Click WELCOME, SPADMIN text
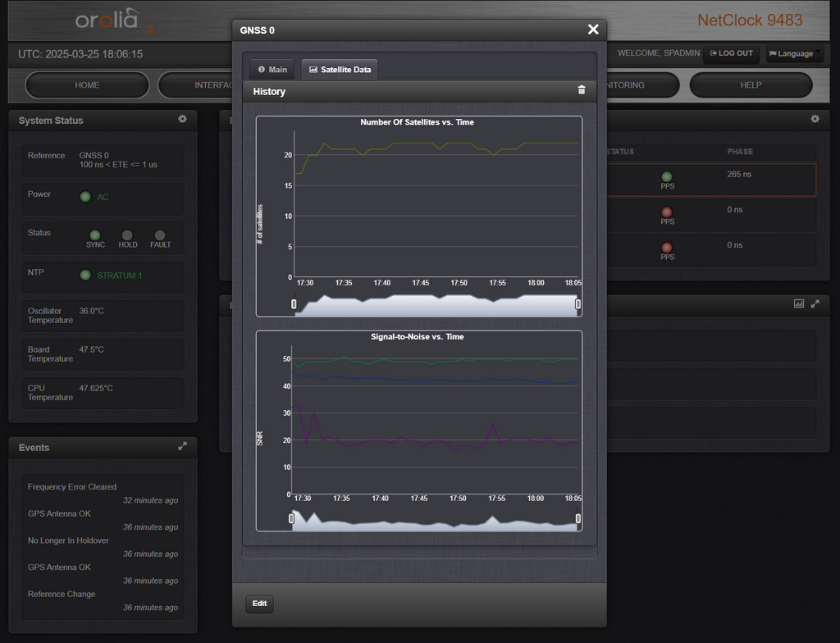This screenshot has width=840, height=643. (x=659, y=53)
